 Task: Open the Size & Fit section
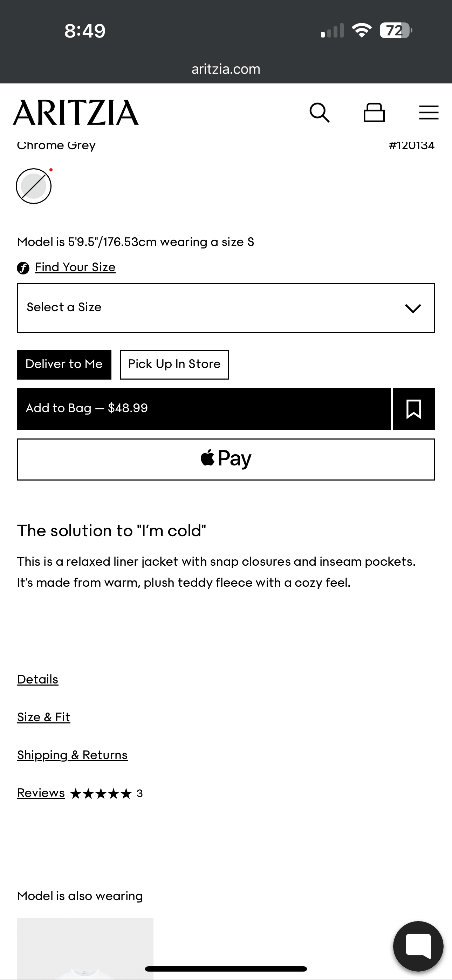44,717
